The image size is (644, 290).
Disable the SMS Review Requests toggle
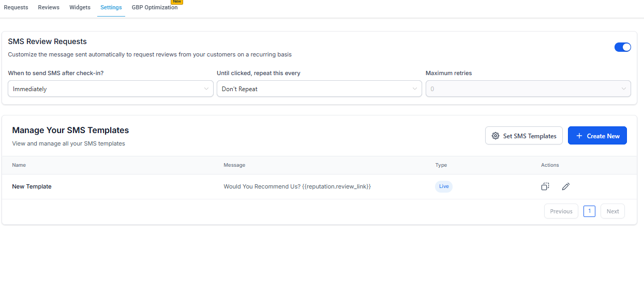[622, 47]
